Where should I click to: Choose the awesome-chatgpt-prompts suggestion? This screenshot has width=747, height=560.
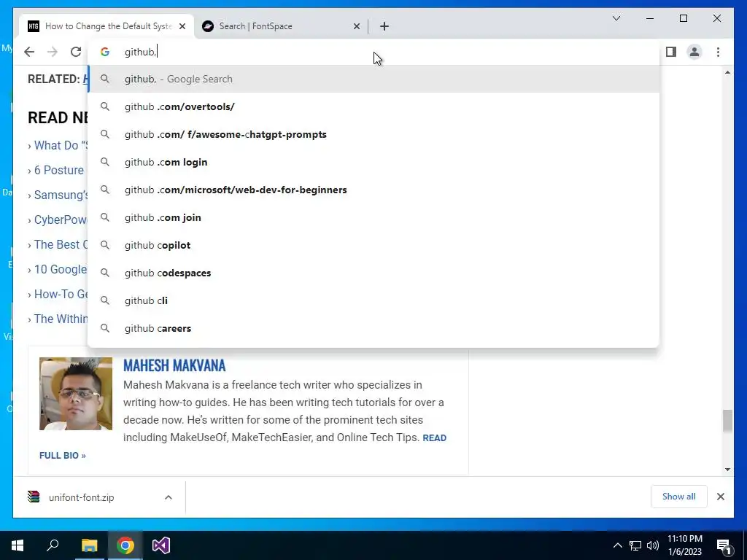373,134
